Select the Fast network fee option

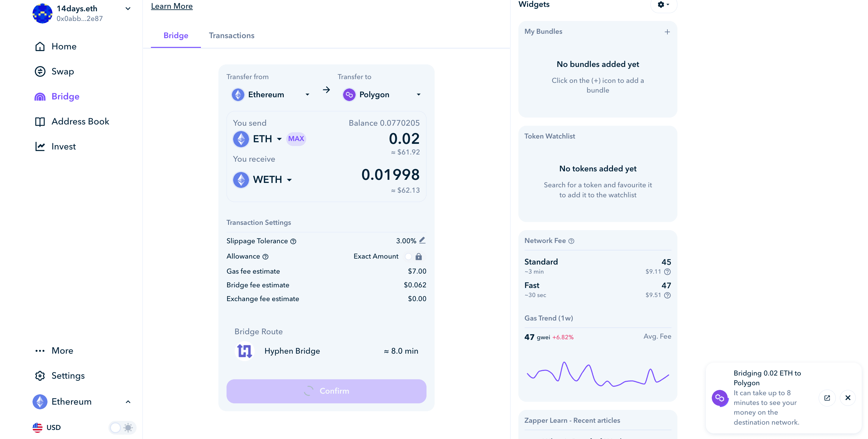(598, 290)
